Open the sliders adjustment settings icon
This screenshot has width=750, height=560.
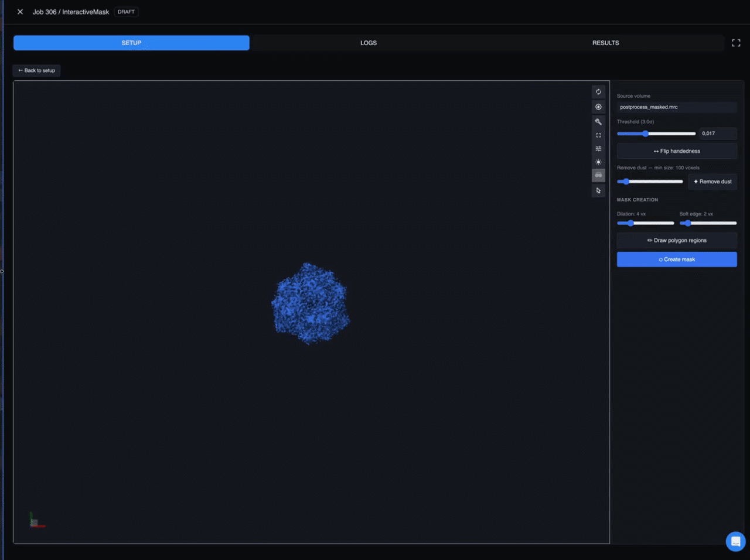[598, 149]
